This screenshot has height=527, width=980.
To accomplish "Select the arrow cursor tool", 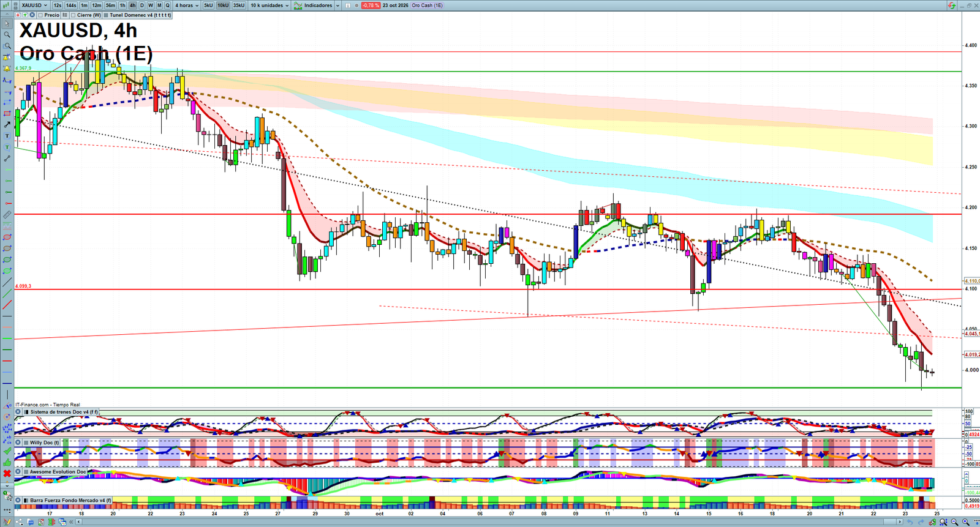I will click(x=7, y=23).
